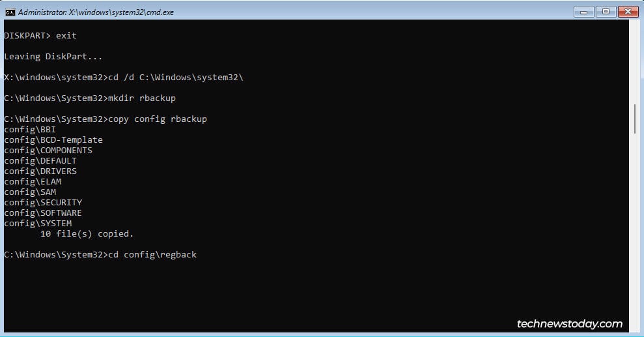Click the 'DISKPART> exit' line
The height and width of the screenshot is (337, 644).
(x=40, y=35)
